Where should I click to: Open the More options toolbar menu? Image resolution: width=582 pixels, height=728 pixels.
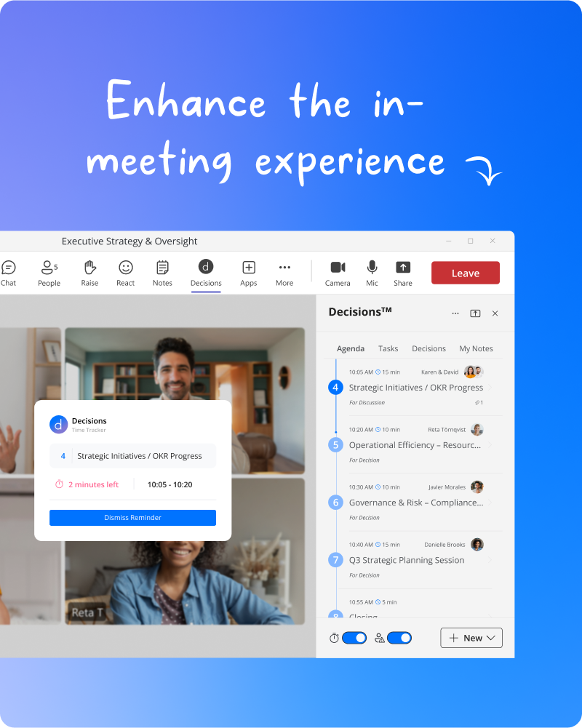[x=284, y=273]
